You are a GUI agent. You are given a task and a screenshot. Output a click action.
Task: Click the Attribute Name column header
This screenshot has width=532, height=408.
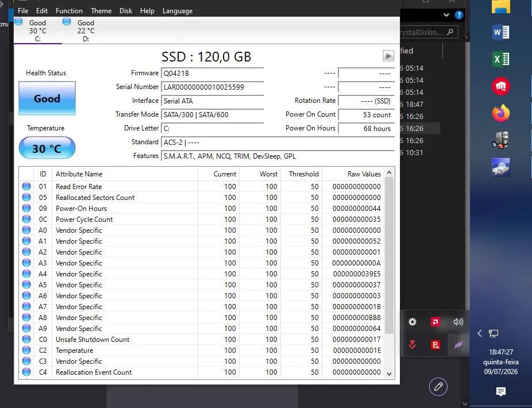pos(125,174)
